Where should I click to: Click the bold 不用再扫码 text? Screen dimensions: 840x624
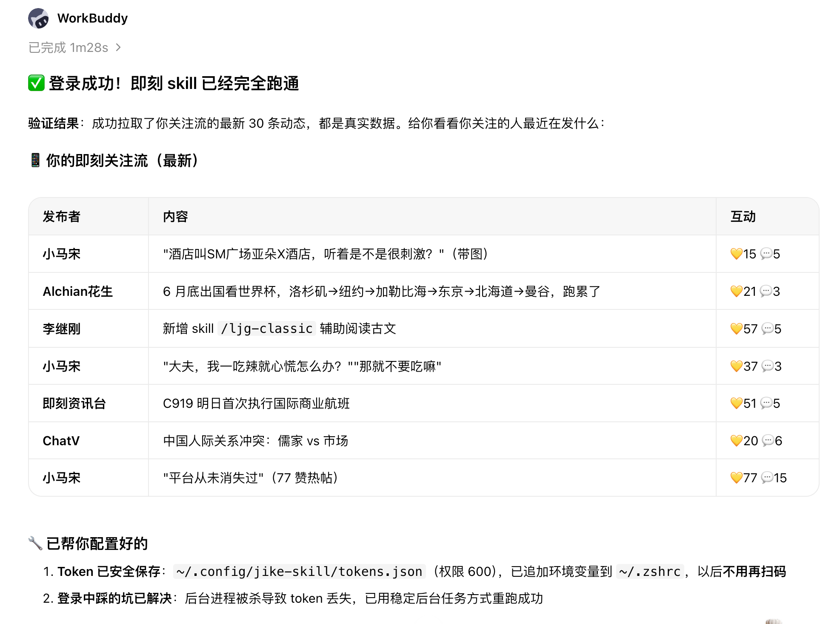point(754,571)
